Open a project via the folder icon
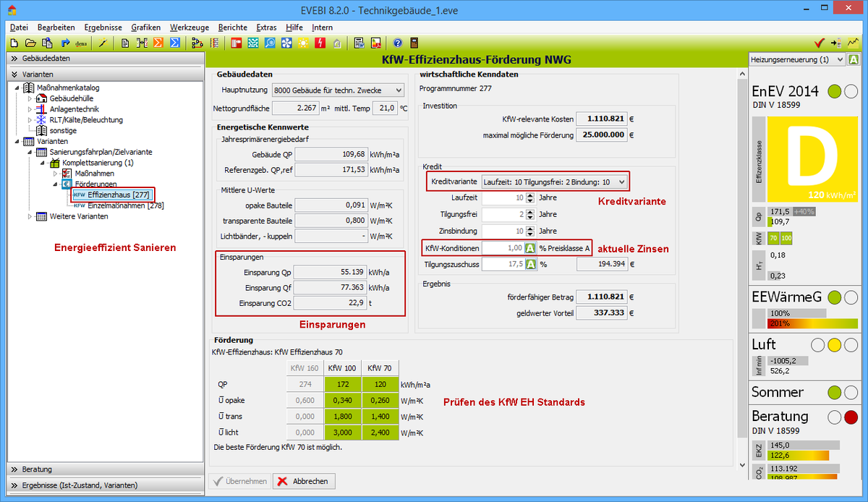 pyautogui.click(x=30, y=43)
